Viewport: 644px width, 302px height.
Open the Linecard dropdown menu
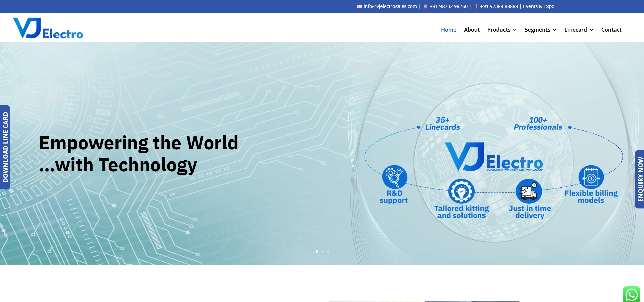point(578,30)
